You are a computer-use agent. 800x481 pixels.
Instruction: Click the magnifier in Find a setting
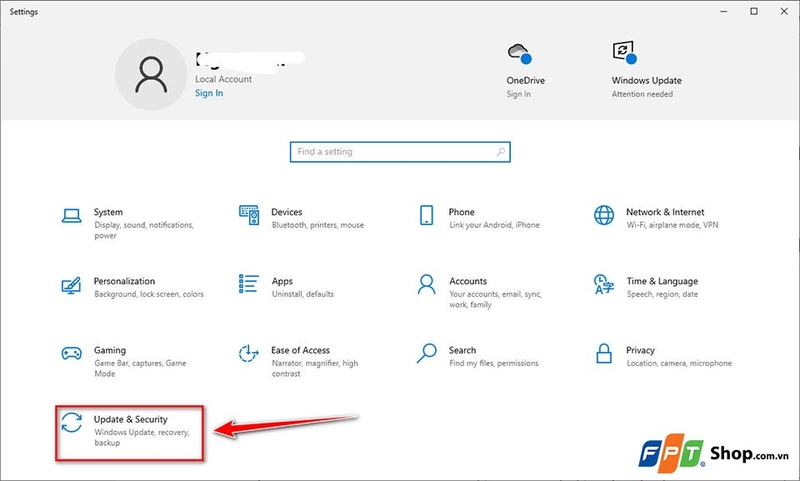pyautogui.click(x=501, y=151)
